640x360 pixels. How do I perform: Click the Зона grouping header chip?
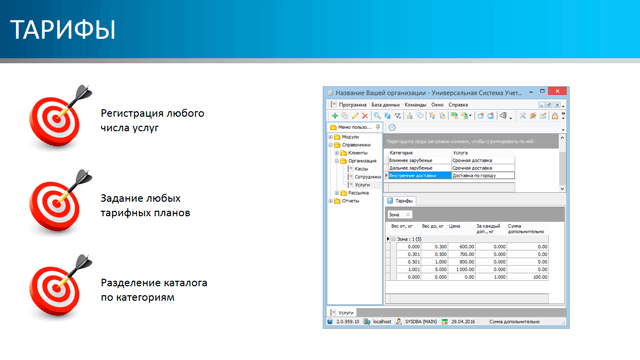[x=399, y=214]
